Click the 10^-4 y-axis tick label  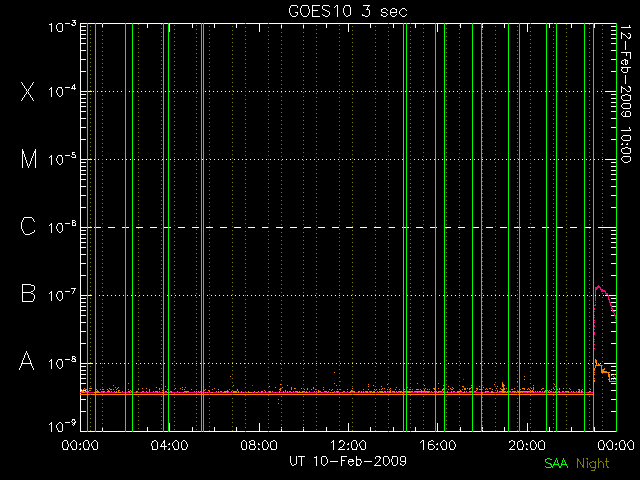click(x=62, y=91)
